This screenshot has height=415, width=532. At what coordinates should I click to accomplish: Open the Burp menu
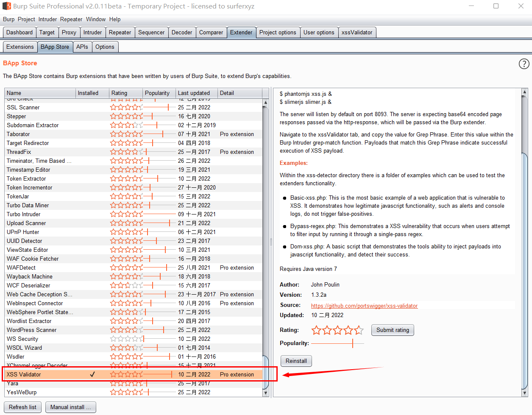click(x=8, y=19)
